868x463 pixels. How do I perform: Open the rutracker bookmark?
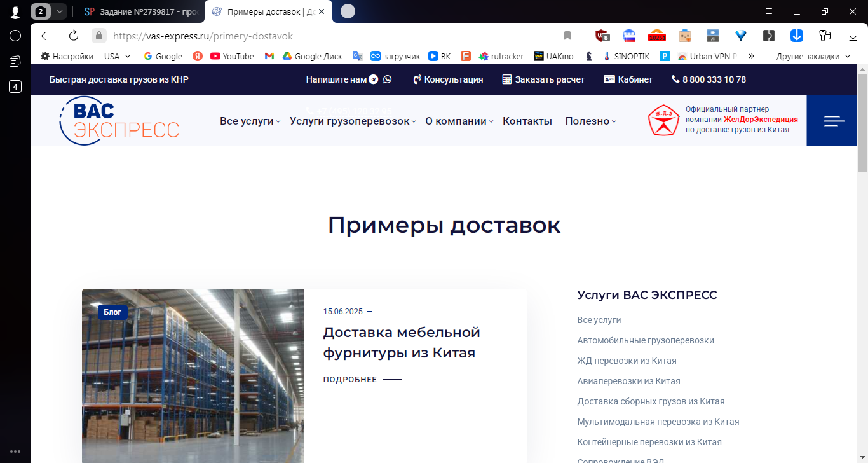coord(501,56)
